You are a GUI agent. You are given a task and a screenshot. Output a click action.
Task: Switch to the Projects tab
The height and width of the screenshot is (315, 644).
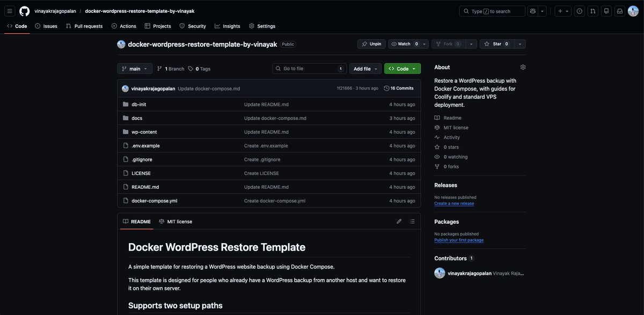pos(158,26)
